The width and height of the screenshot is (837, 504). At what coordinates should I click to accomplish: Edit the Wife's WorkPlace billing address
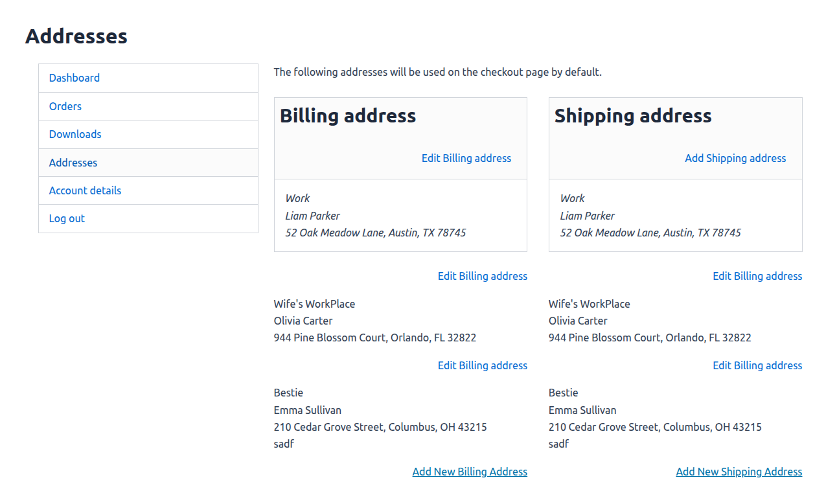pos(482,365)
